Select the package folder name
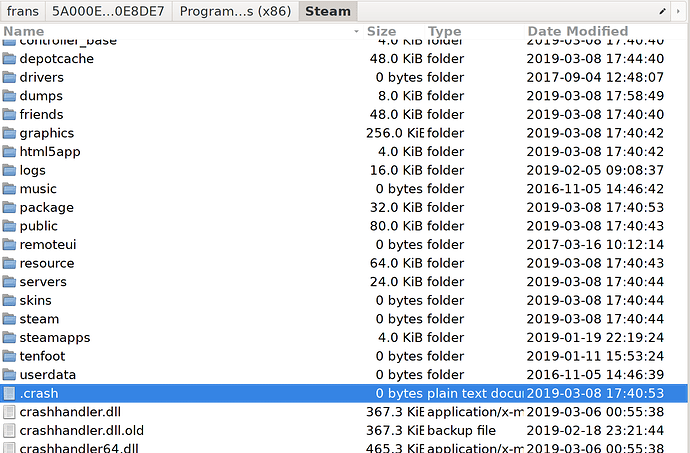The image size is (690, 453). tap(47, 207)
